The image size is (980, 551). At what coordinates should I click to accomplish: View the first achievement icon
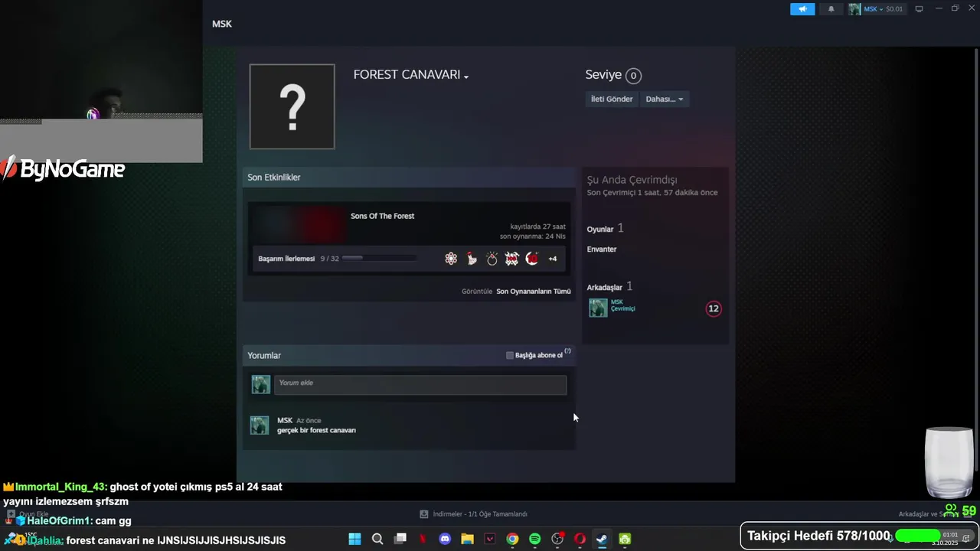451,259
